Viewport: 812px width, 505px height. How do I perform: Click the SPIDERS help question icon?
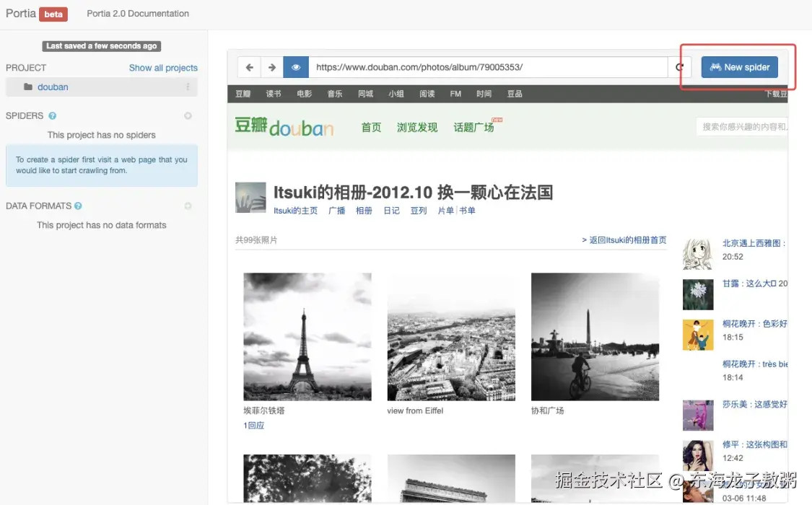point(52,116)
